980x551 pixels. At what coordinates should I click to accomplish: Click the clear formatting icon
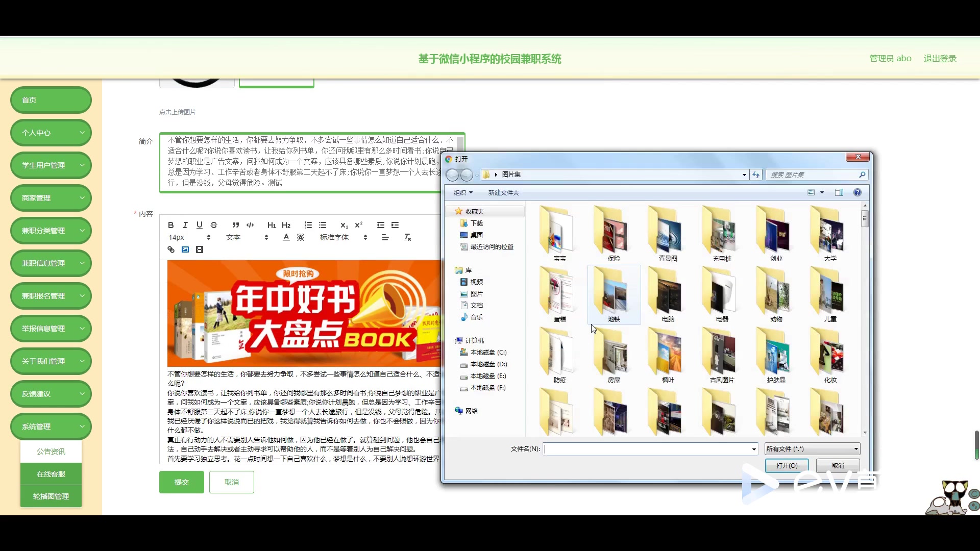pyautogui.click(x=407, y=237)
